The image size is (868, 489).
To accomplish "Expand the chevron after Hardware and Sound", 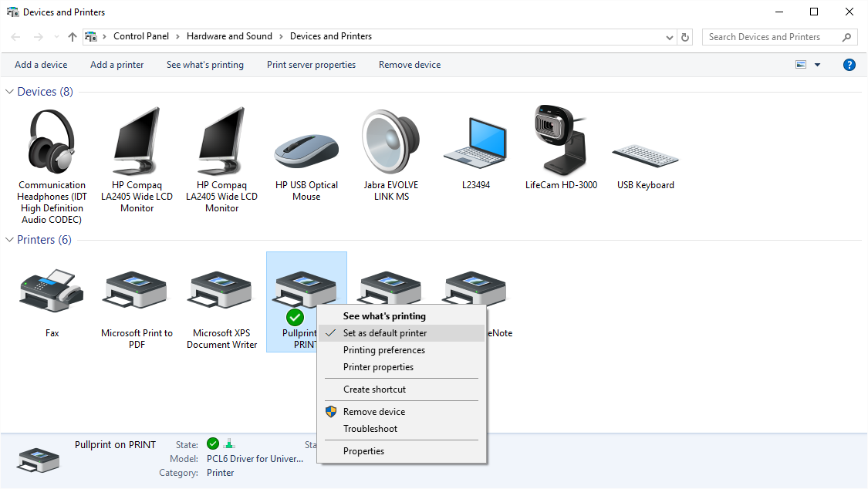I will click(281, 36).
